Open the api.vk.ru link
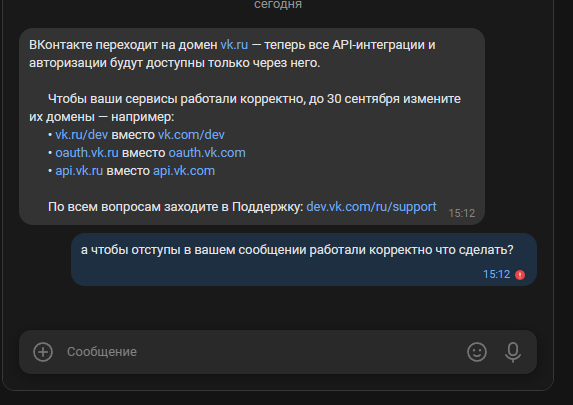Image resolution: width=573 pixels, height=405 pixels. pyautogui.click(x=79, y=171)
